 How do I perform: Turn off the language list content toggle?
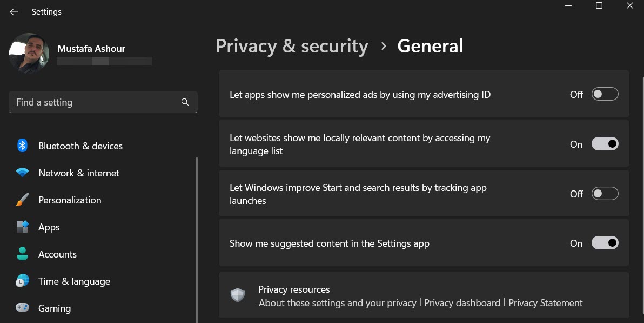point(605,143)
